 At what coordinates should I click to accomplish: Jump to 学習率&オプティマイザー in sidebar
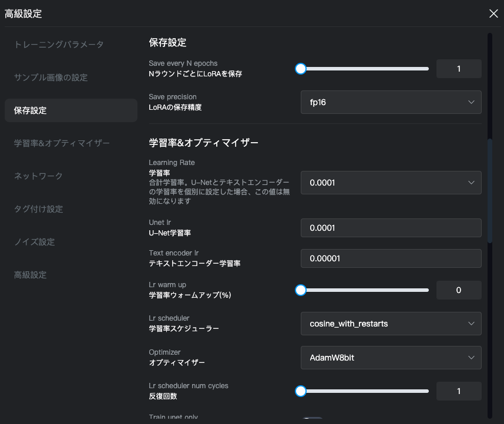point(62,143)
